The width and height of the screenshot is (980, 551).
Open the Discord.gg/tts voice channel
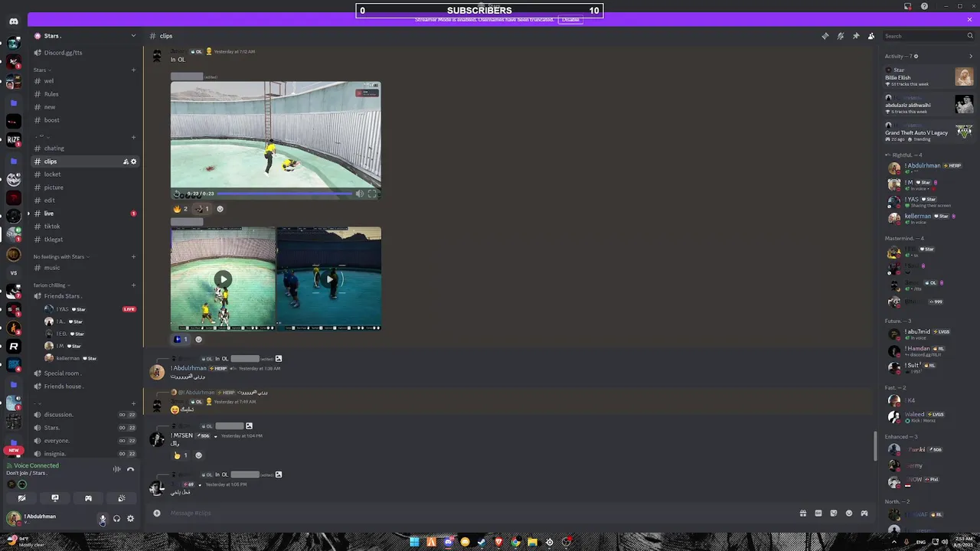pos(84,53)
